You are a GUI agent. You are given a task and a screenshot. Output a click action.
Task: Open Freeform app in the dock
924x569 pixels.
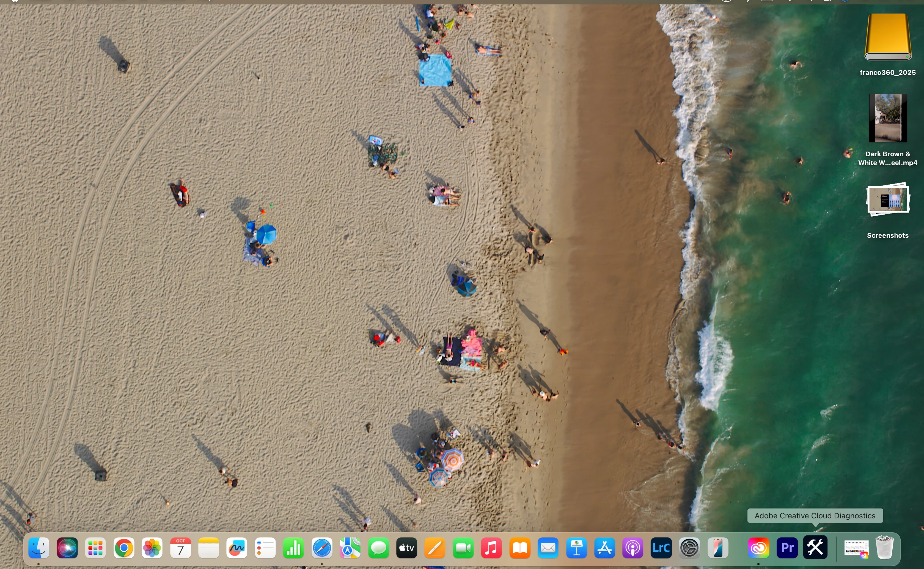click(x=237, y=548)
